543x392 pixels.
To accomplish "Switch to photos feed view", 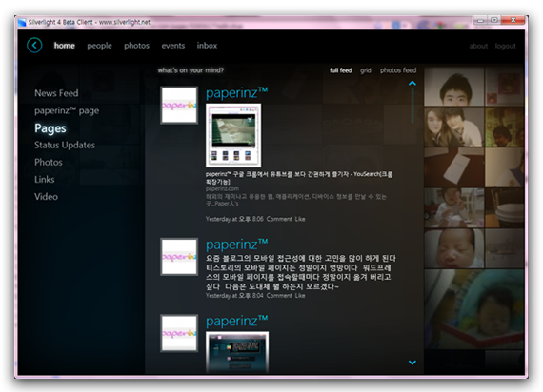I will (x=398, y=70).
